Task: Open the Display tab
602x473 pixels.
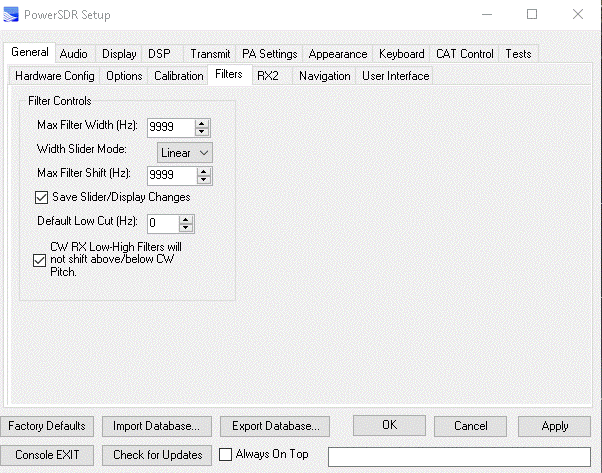Action: (119, 54)
